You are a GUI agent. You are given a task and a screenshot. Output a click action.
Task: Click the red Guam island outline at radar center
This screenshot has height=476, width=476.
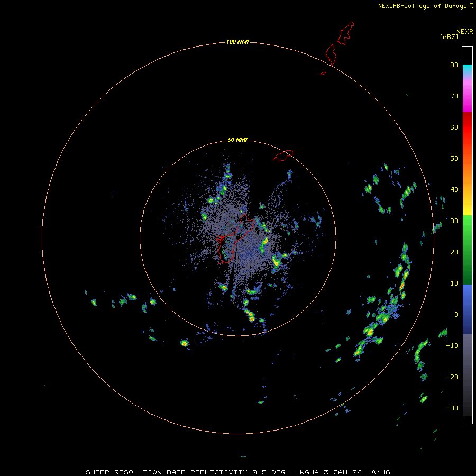[235, 239]
